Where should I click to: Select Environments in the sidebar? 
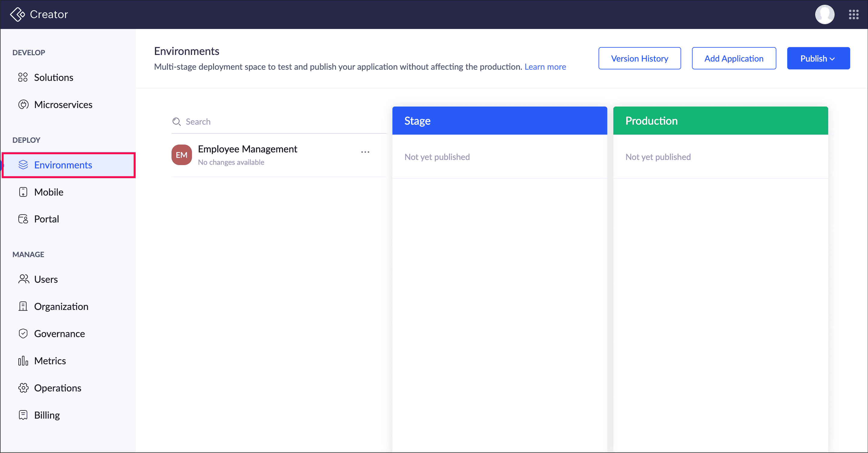point(63,165)
